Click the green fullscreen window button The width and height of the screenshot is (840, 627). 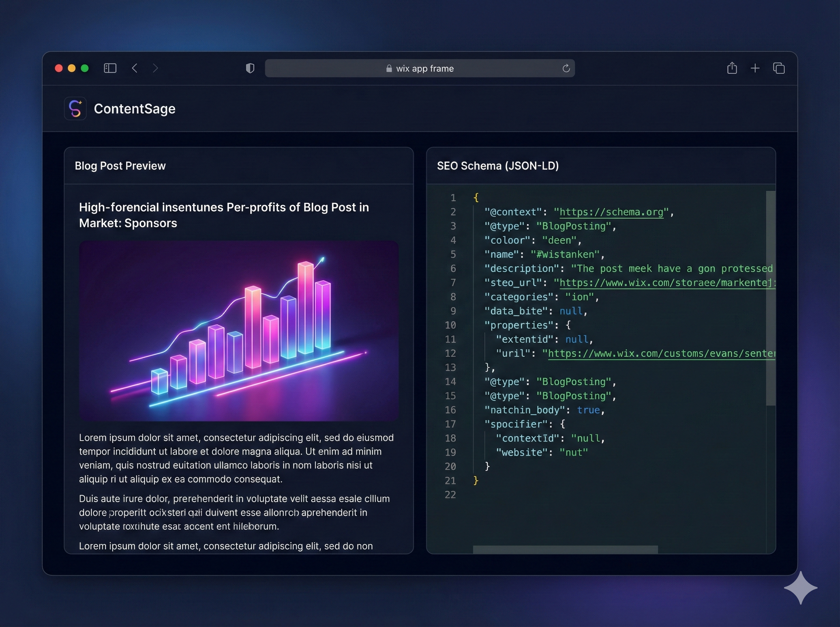click(85, 68)
